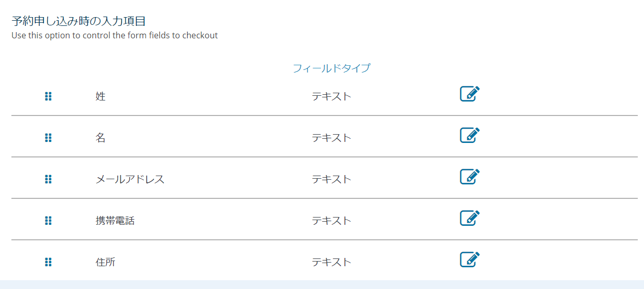
Task: Select the メールアドレス row drag handle
Action: (x=48, y=179)
